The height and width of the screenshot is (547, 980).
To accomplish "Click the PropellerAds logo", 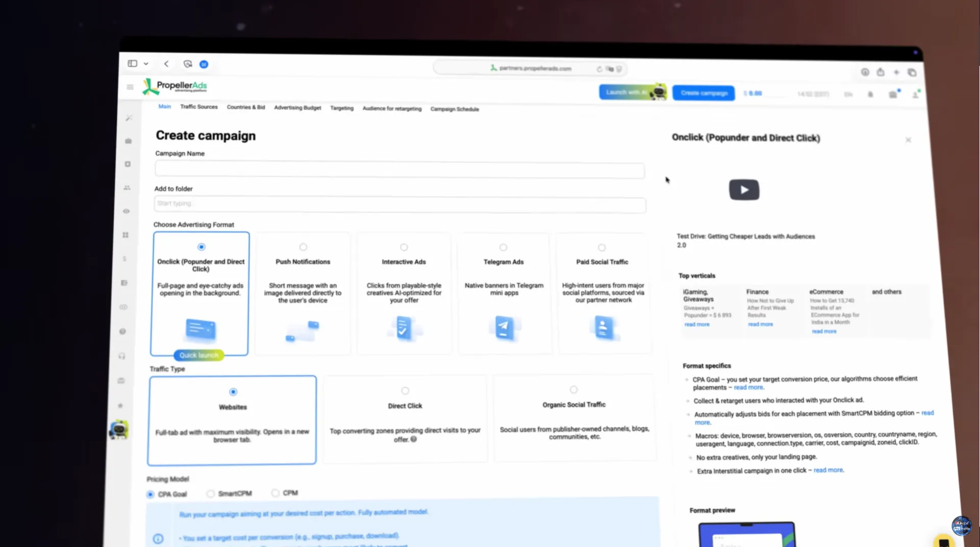I will pyautogui.click(x=174, y=86).
